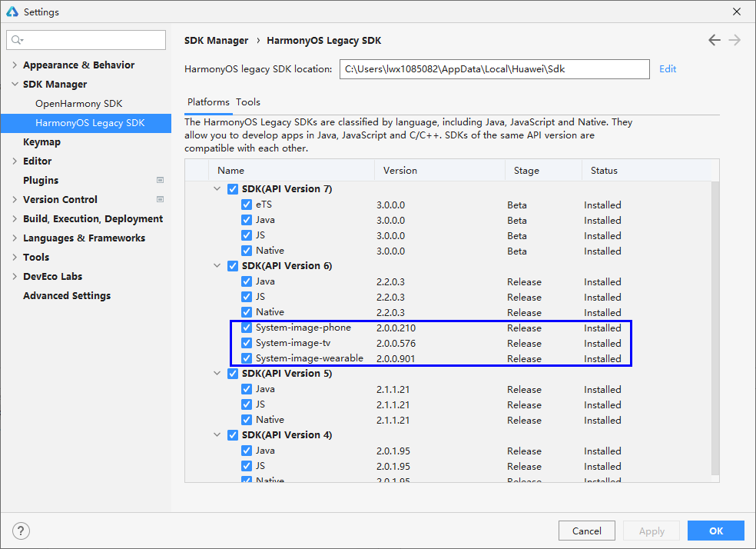Select OpenHarmony SDK in sidebar
The image size is (756, 549).
78,103
